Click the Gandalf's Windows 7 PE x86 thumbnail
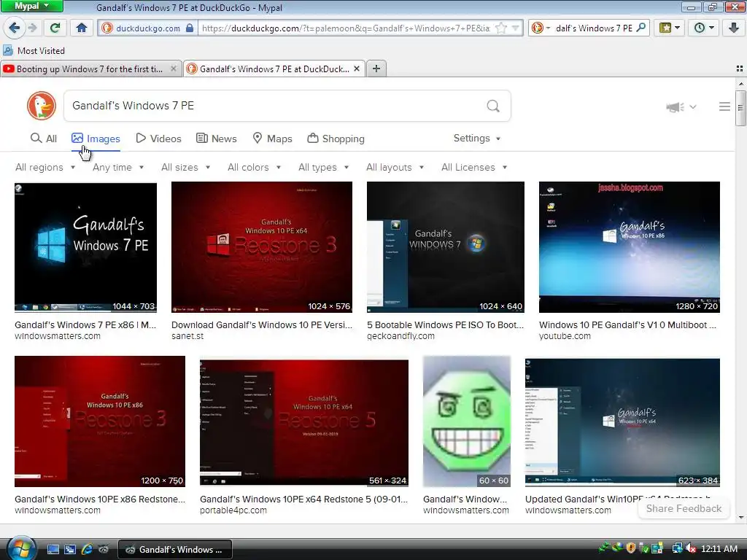 point(86,247)
